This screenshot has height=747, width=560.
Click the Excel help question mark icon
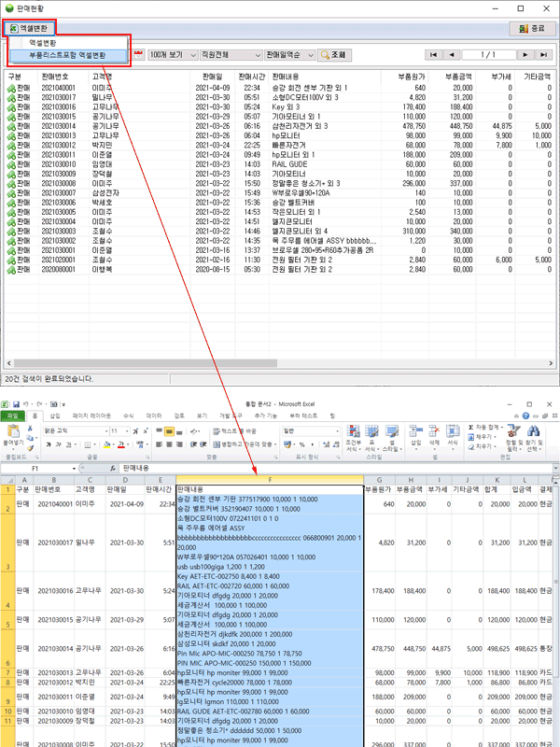click(525, 416)
